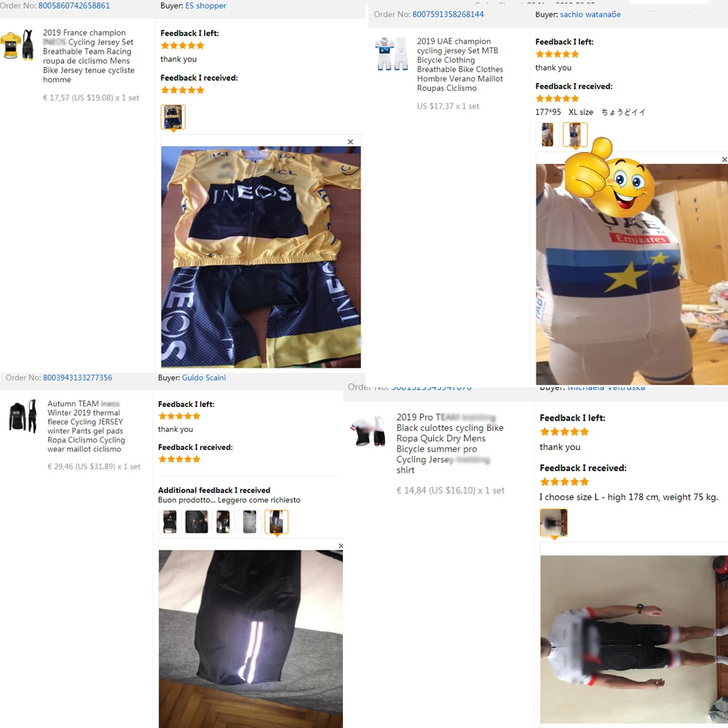
Task: Open order number 8003943133277356 link
Action: (x=78, y=377)
